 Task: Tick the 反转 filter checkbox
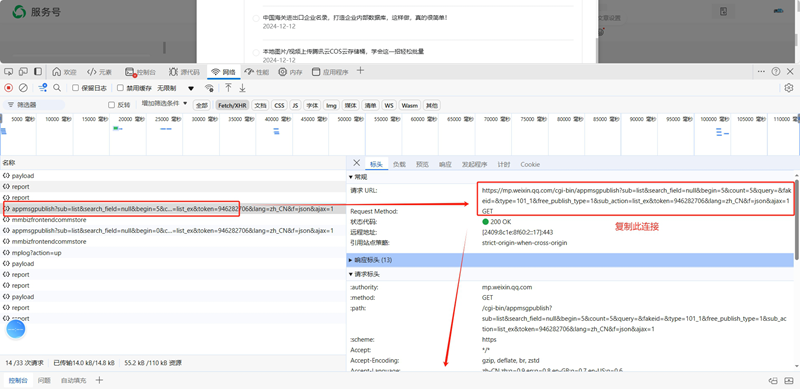coord(111,105)
